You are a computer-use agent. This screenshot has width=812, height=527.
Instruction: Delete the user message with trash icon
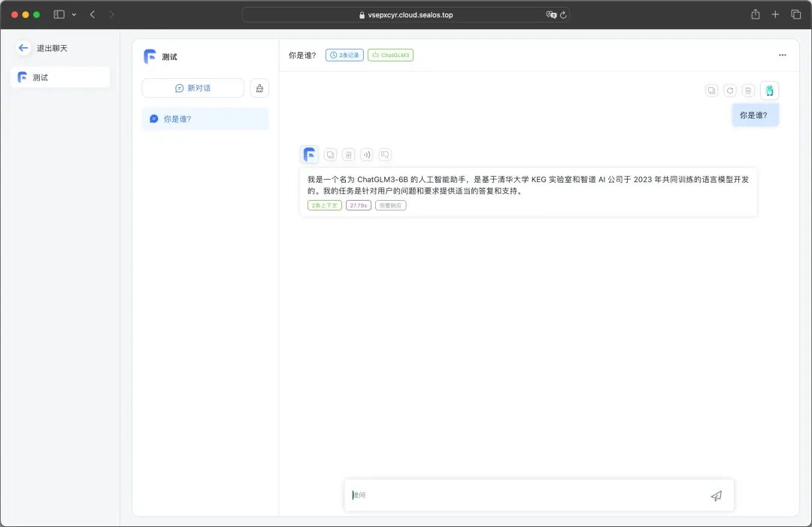(748, 91)
